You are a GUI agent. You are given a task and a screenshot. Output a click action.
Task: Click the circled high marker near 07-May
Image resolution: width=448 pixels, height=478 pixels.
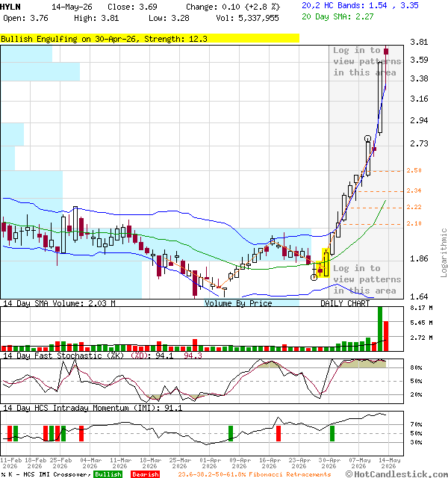pos(368,139)
